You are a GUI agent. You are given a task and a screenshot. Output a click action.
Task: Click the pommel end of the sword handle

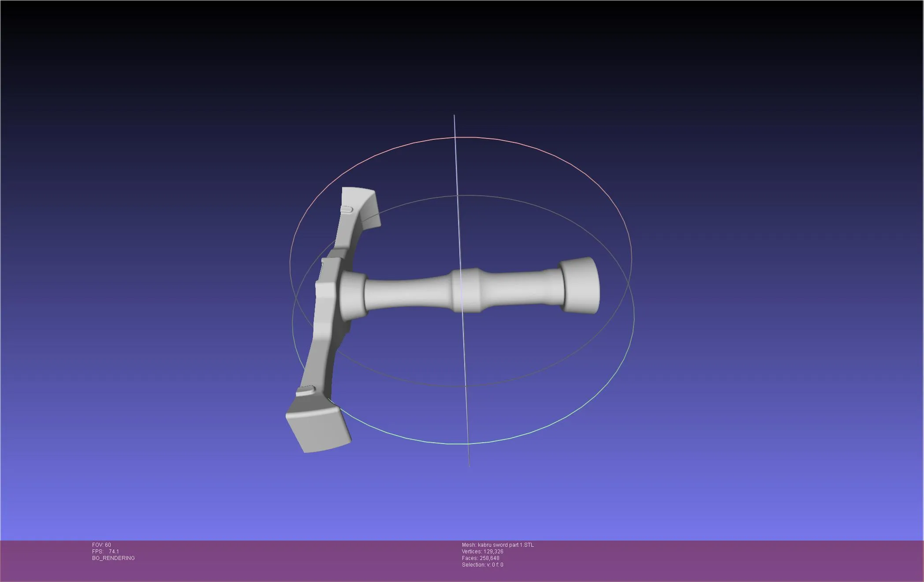point(581,285)
